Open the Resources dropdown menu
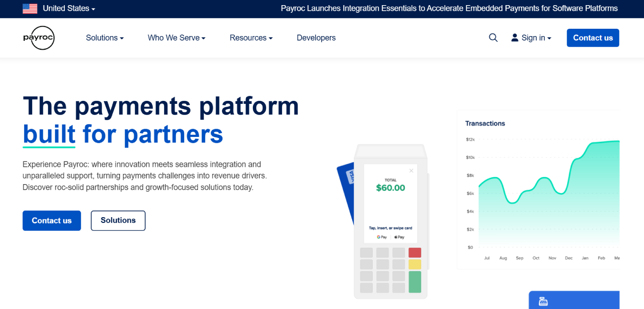 click(x=251, y=38)
